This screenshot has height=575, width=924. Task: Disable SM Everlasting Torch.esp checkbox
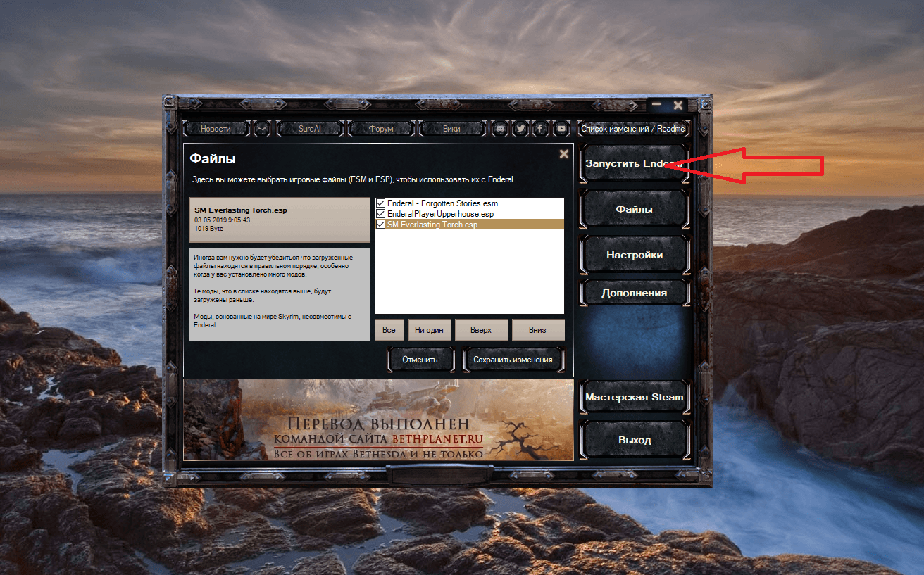381,225
